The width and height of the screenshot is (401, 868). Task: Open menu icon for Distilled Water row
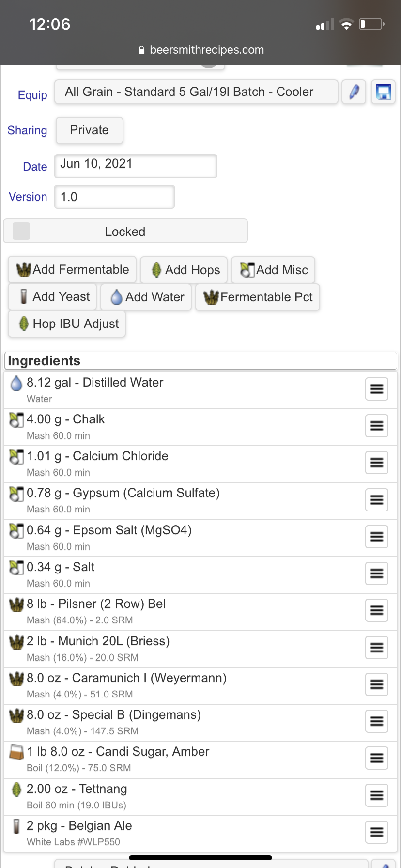377,389
